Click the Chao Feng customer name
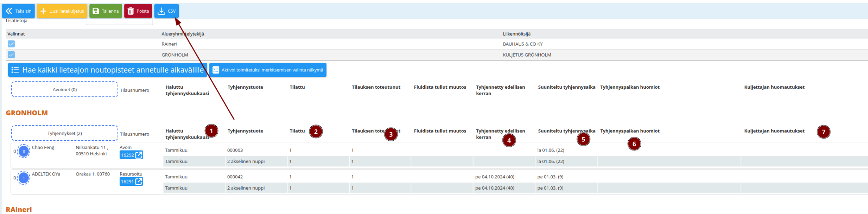The height and width of the screenshot is (214, 868). click(x=43, y=148)
